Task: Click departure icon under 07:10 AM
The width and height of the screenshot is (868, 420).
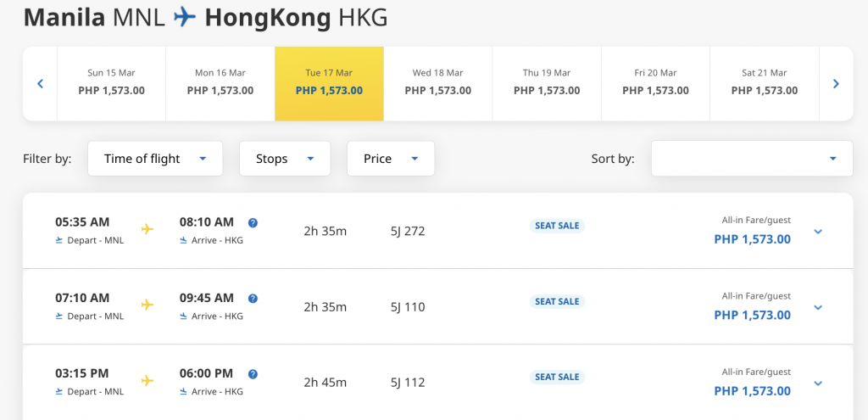Action: (x=60, y=316)
